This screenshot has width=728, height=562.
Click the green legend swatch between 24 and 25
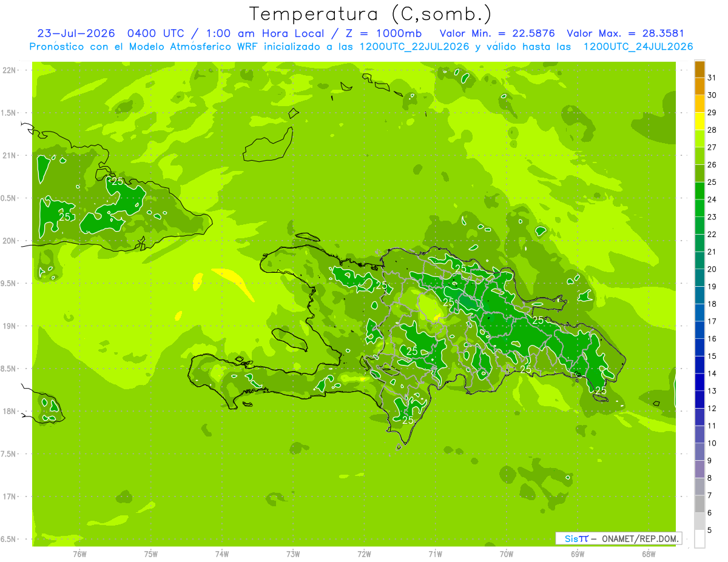[699, 191]
